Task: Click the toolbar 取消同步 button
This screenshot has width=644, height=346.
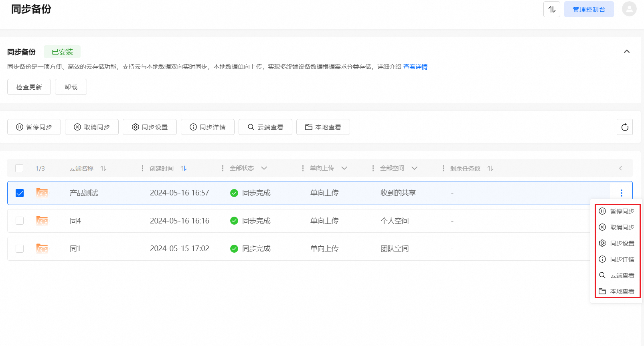Action: coord(92,127)
